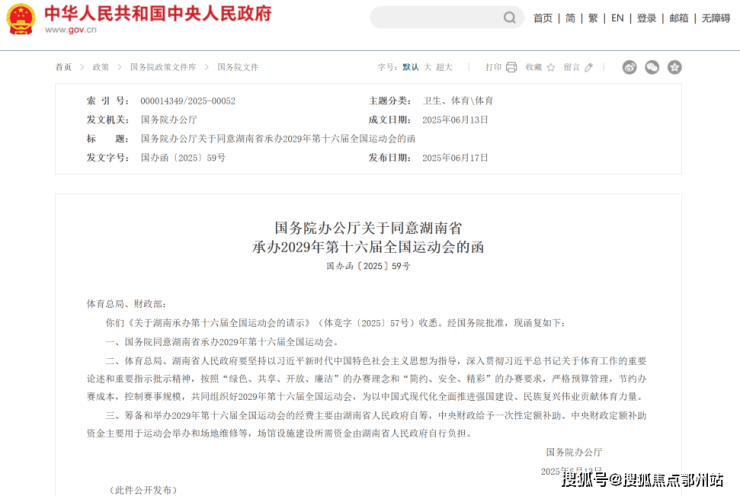Screen dimensions: 740x496
Task: Open the 邮箱 mailbox link
Action: tap(678, 18)
